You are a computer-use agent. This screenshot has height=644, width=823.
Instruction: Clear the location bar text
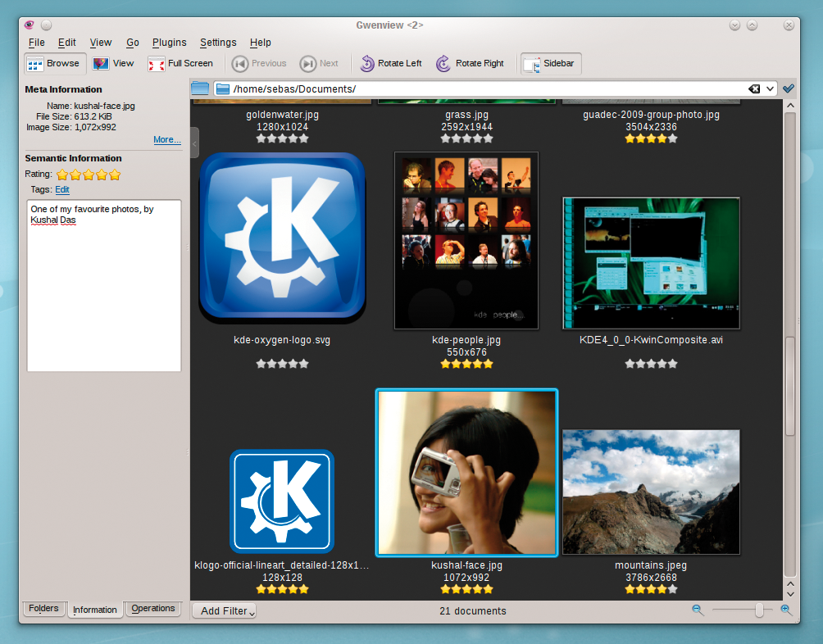(x=754, y=88)
